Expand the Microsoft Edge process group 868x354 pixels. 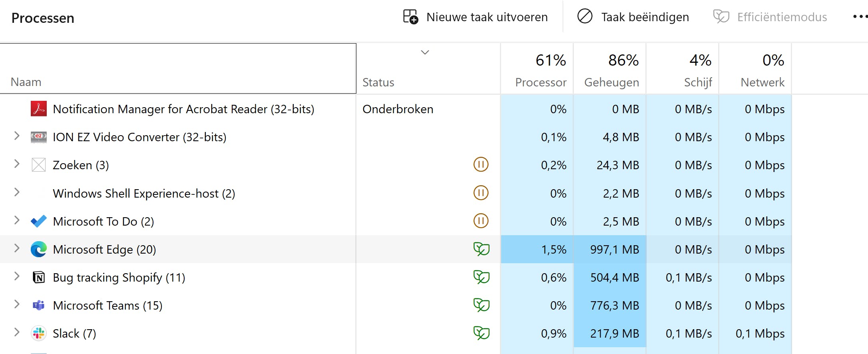point(17,248)
